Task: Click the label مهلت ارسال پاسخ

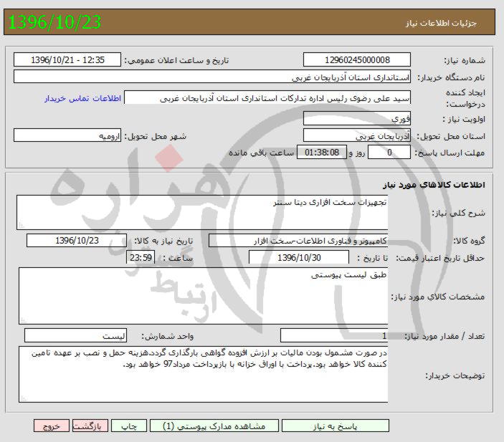Action: coord(450,153)
